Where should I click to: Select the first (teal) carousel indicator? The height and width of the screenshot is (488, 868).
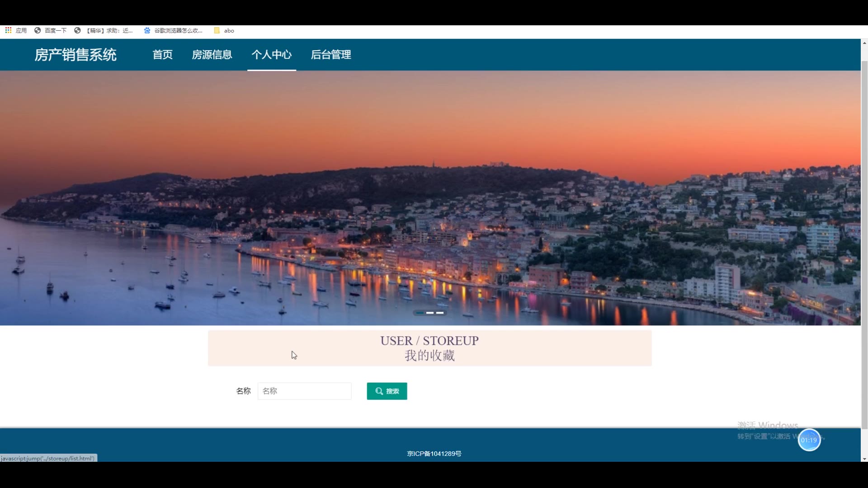click(x=420, y=313)
